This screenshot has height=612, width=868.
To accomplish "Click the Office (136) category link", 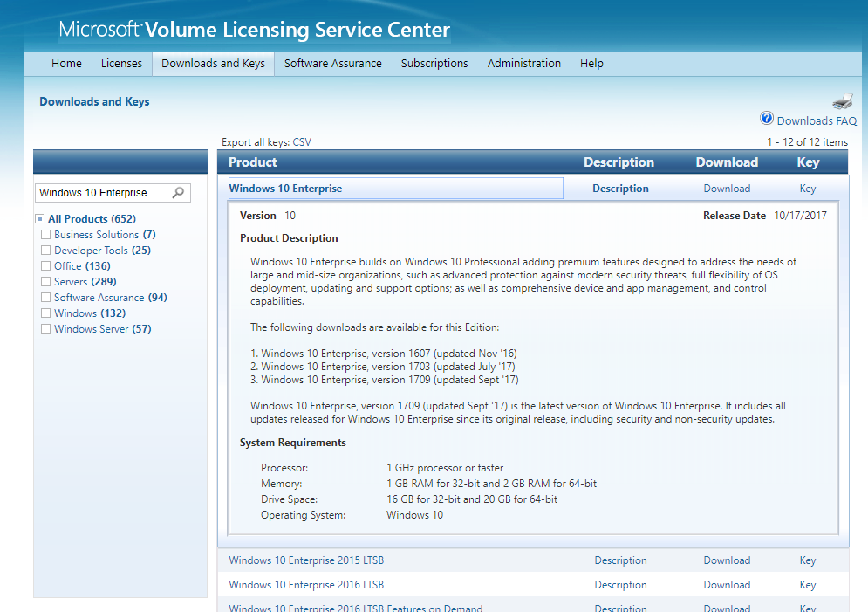I will (x=82, y=266).
